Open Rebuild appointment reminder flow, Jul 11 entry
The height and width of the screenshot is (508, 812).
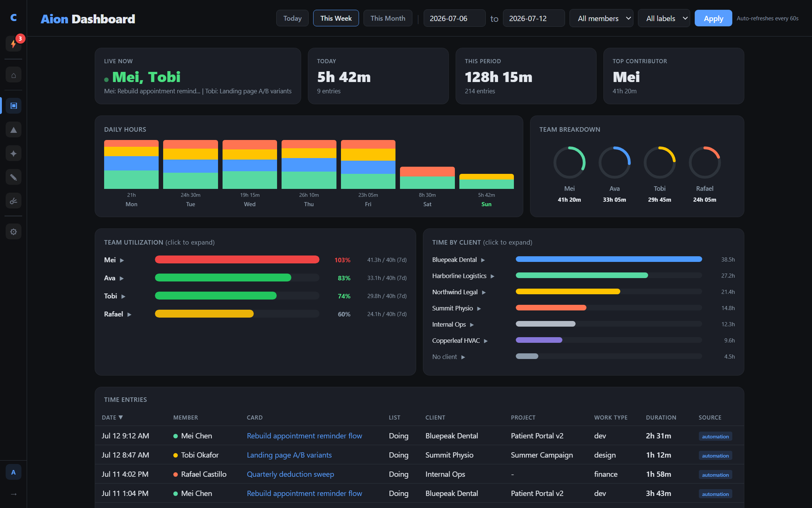[x=304, y=493]
